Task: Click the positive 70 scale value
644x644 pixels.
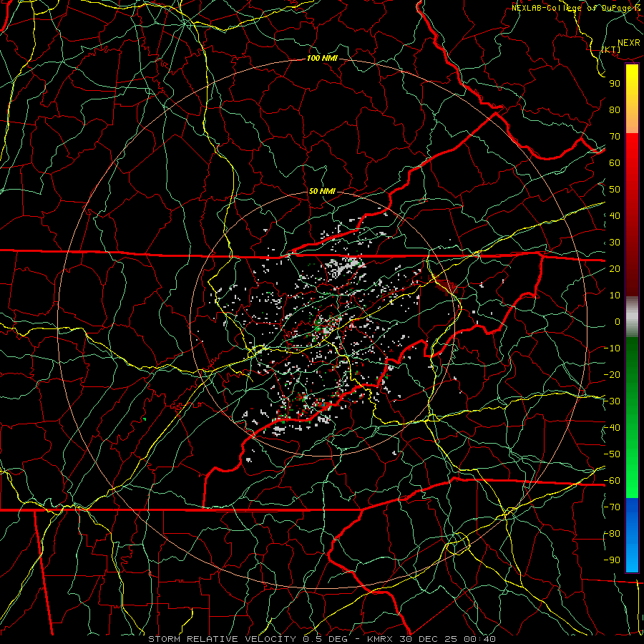Action: [x=615, y=137]
